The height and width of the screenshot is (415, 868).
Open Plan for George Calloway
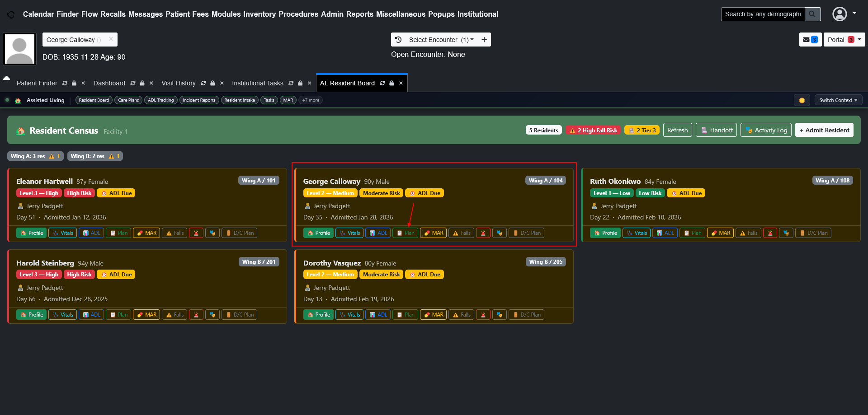pos(405,233)
